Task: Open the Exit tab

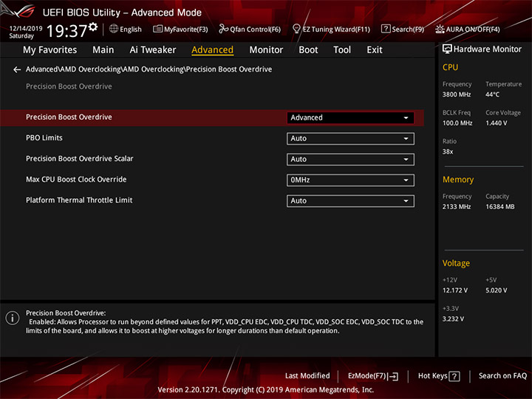Action: click(374, 50)
